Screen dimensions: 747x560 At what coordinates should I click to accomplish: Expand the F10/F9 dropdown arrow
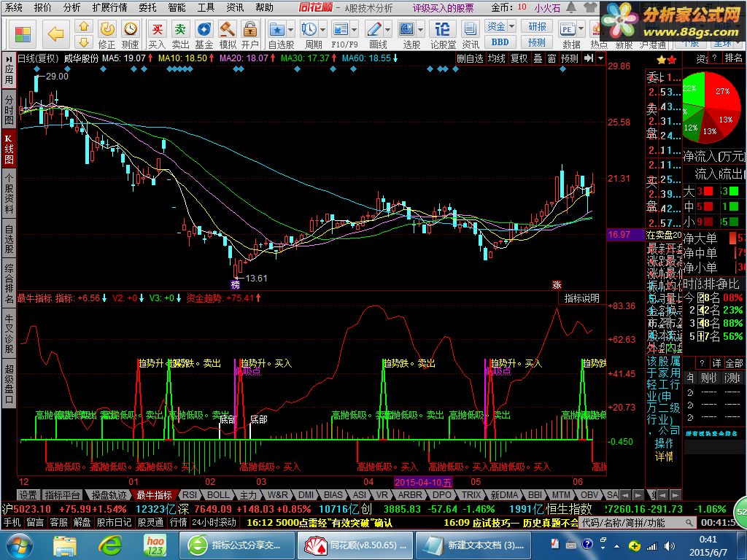pos(354,30)
